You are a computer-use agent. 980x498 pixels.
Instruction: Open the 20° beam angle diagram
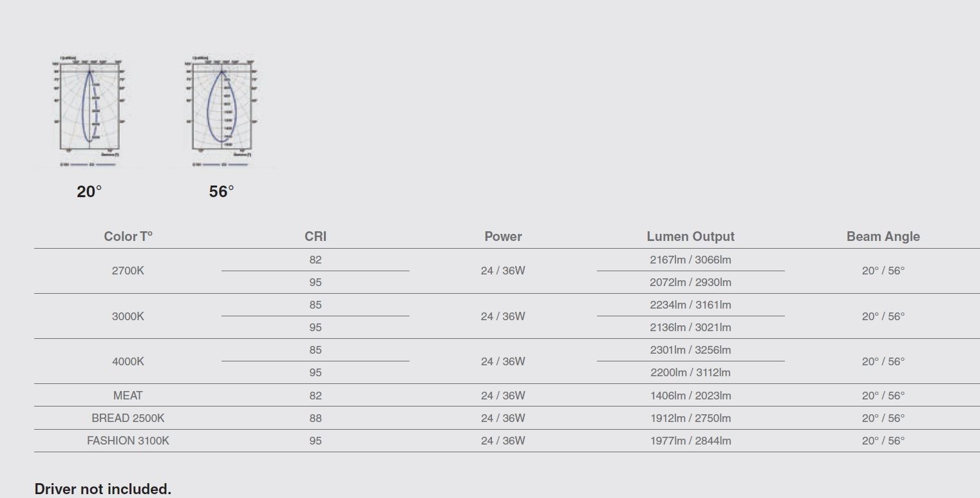[x=89, y=111]
